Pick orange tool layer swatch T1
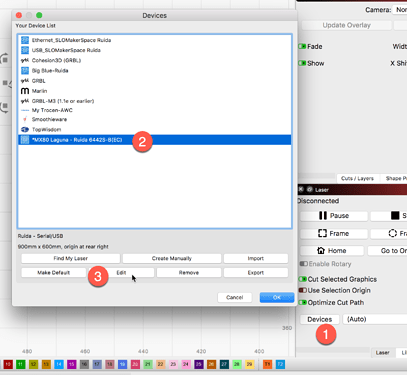The height and width of the screenshot is (375, 407). (267, 364)
